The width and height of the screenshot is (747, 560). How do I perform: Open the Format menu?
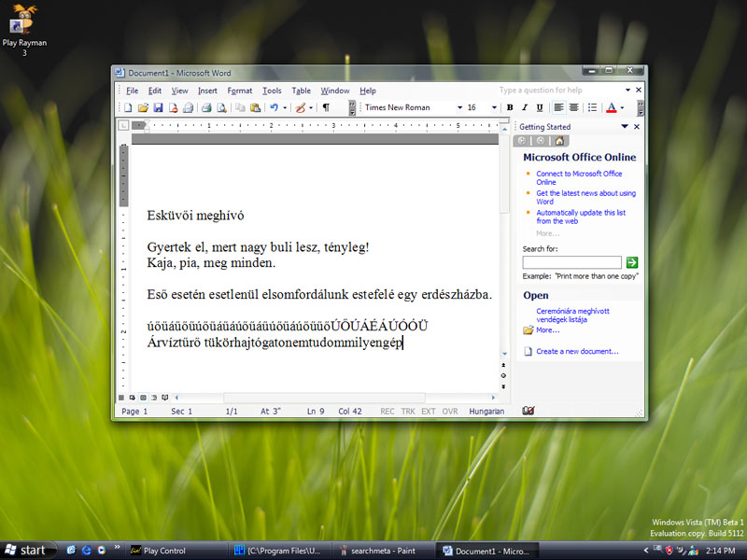click(x=240, y=91)
